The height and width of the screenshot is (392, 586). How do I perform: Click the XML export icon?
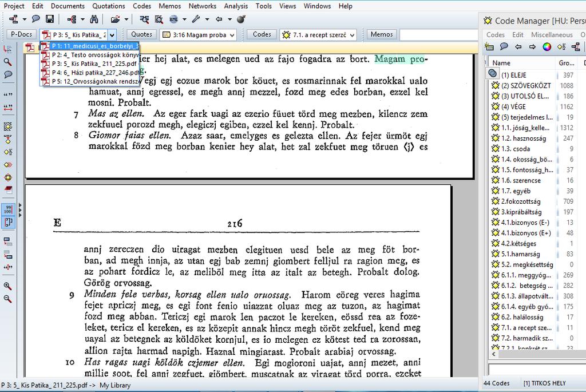174,19
